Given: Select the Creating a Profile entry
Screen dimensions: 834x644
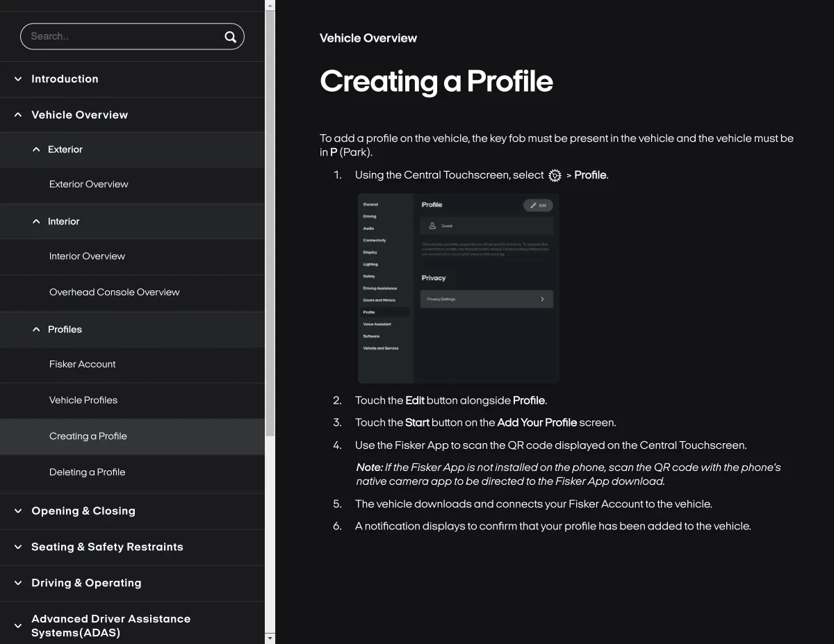Looking at the screenshot, I should coord(88,436).
